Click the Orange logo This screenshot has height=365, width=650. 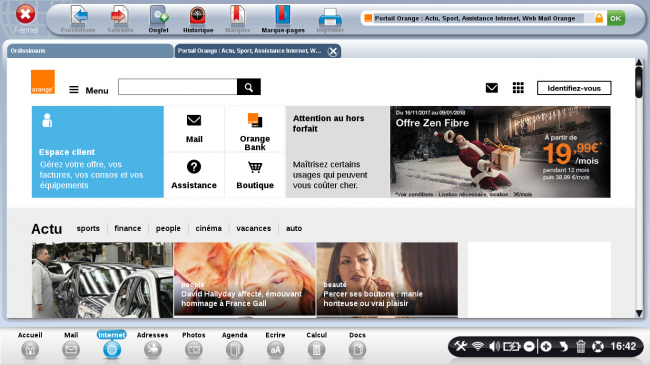pos(43,82)
